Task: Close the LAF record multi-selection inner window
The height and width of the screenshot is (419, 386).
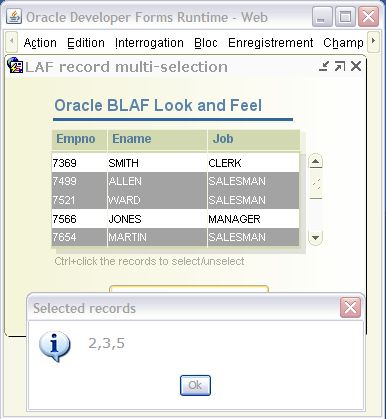Action: [356, 66]
